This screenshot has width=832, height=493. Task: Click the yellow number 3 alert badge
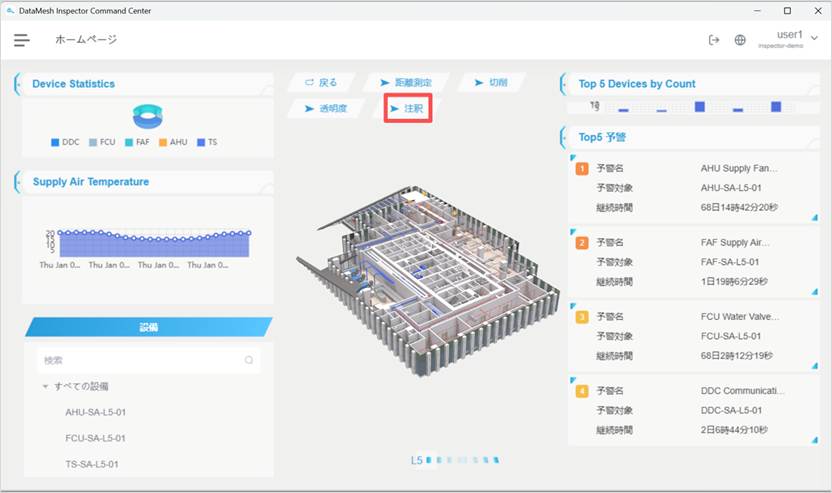tap(582, 317)
